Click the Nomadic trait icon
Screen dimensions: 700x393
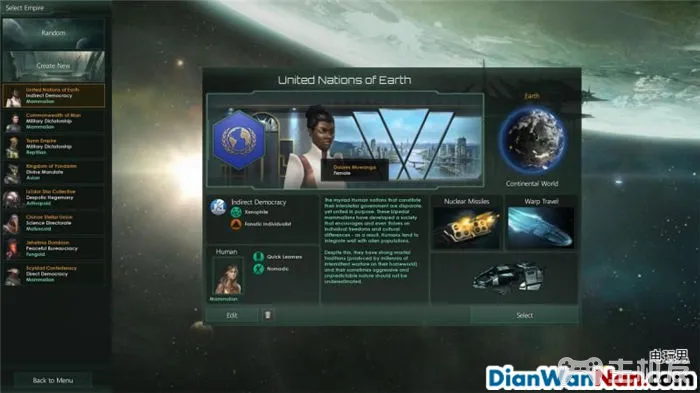click(258, 269)
